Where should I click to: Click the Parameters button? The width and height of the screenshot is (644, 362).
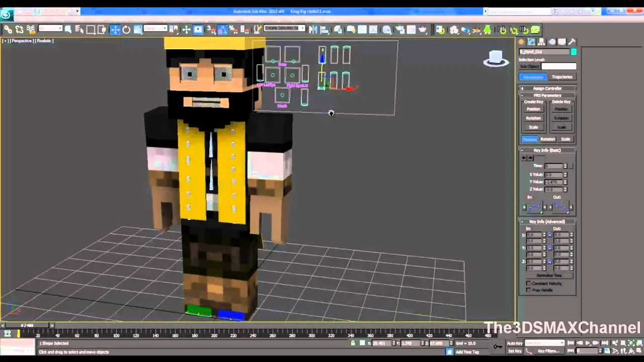533,77
